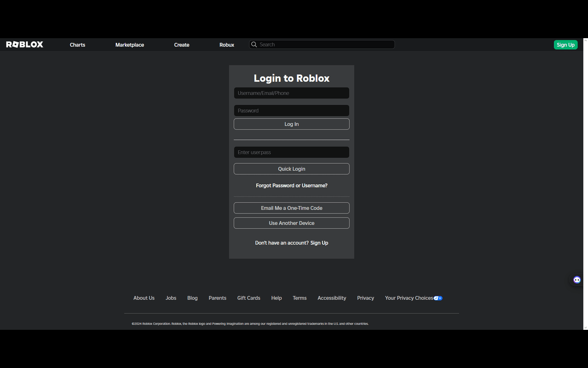588x368 pixels.
Task: Open the Privacy footer link
Action: coord(366,298)
